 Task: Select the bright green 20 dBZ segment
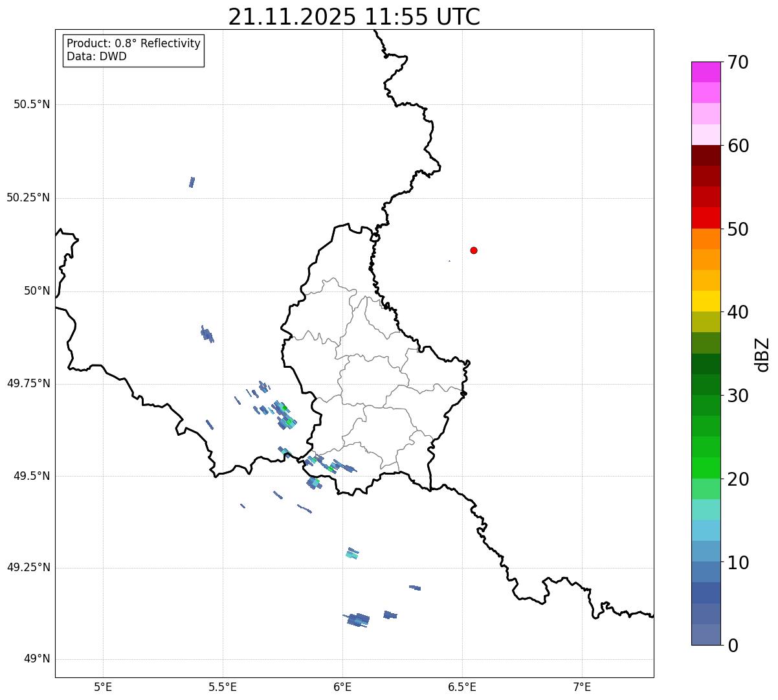[x=706, y=468]
